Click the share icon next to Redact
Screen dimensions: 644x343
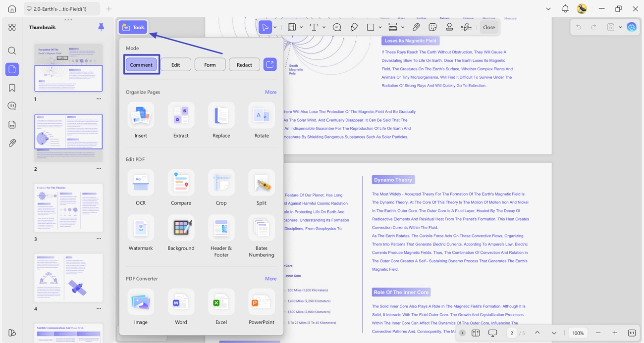(x=270, y=64)
